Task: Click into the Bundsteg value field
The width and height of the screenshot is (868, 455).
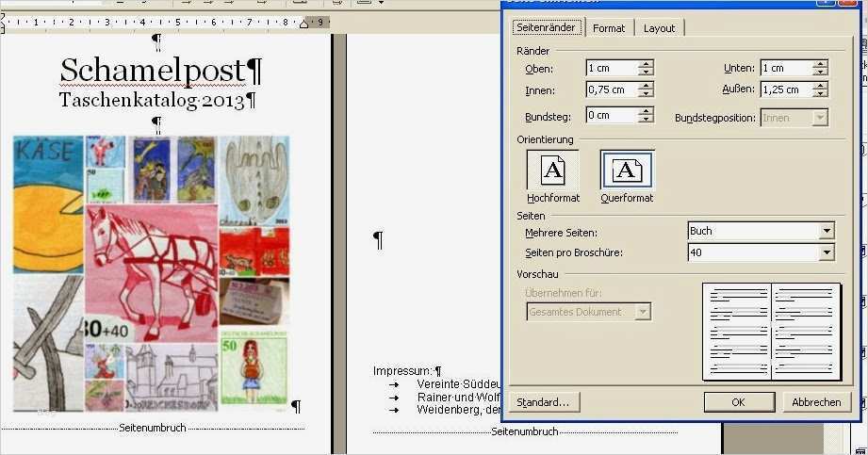Action: coord(613,115)
